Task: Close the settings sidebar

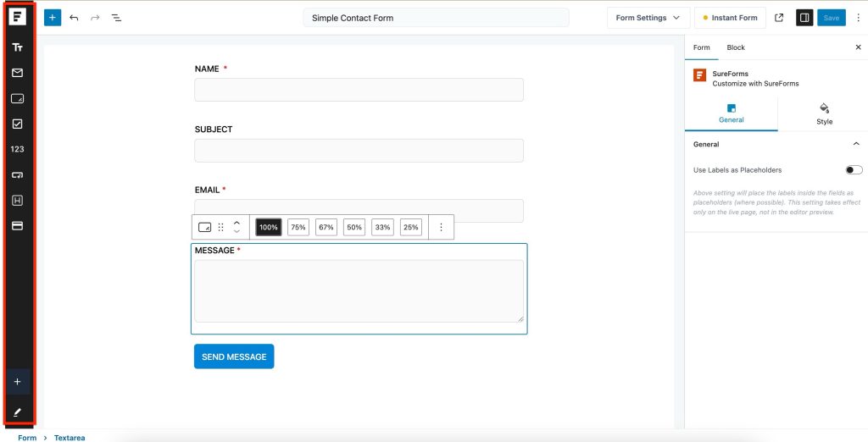Action: click(859, 47)
